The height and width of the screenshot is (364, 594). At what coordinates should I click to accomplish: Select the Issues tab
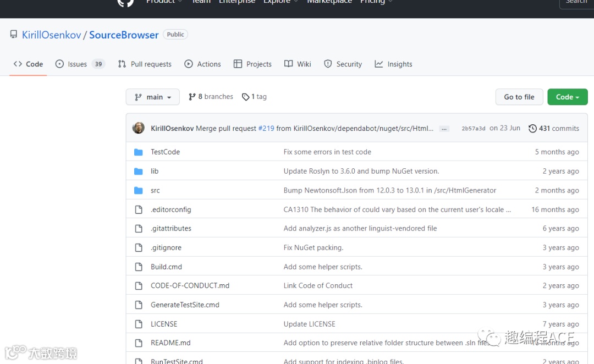pyautogui.click(x=80, y=64)
